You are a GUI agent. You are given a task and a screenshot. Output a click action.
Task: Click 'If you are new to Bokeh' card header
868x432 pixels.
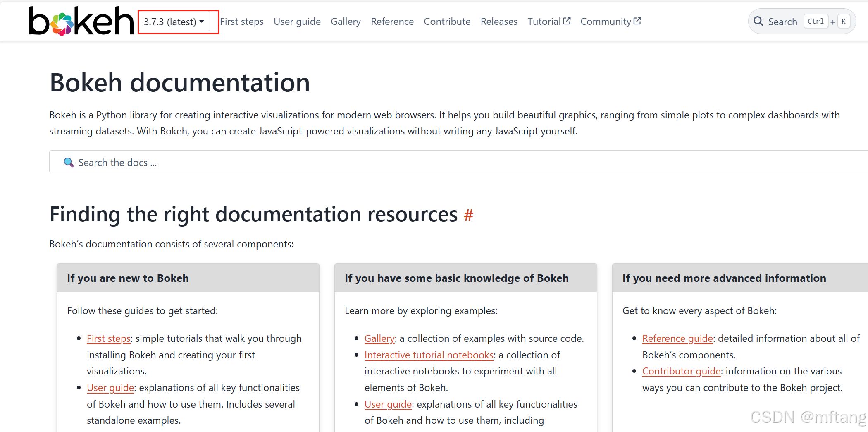(x=188, y=278)
